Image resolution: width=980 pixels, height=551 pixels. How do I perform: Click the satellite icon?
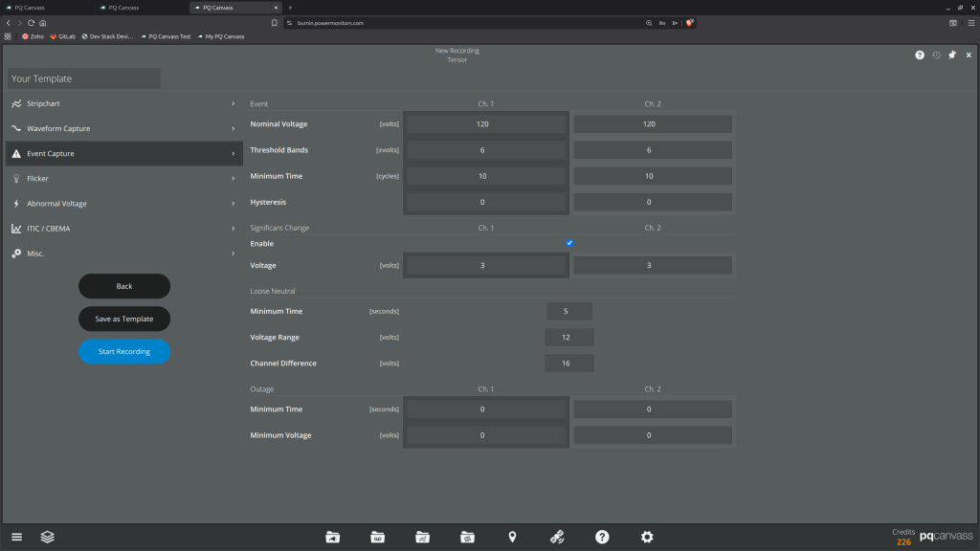click(557, 537)
